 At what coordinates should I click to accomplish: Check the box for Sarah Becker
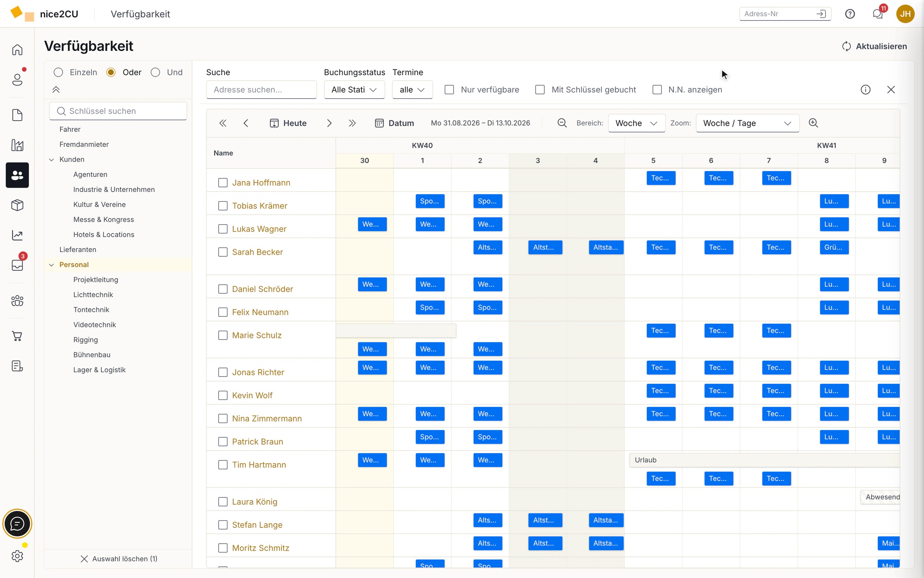[223, 252]
